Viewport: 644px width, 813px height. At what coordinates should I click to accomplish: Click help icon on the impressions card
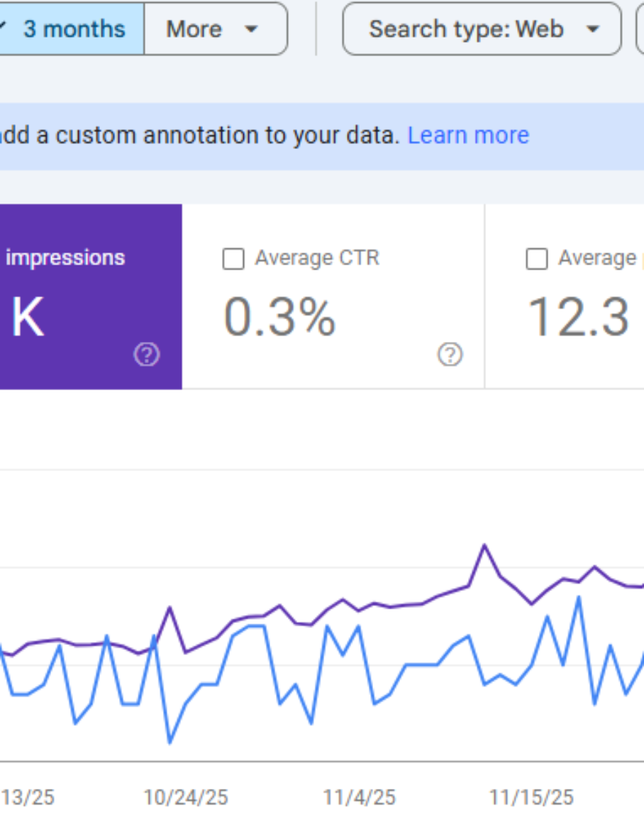(x=147, y=354)
